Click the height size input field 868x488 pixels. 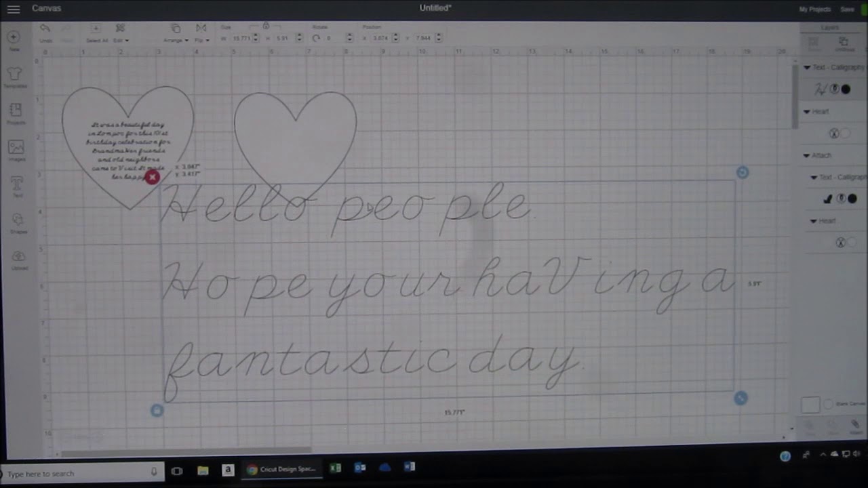point(282,38)
